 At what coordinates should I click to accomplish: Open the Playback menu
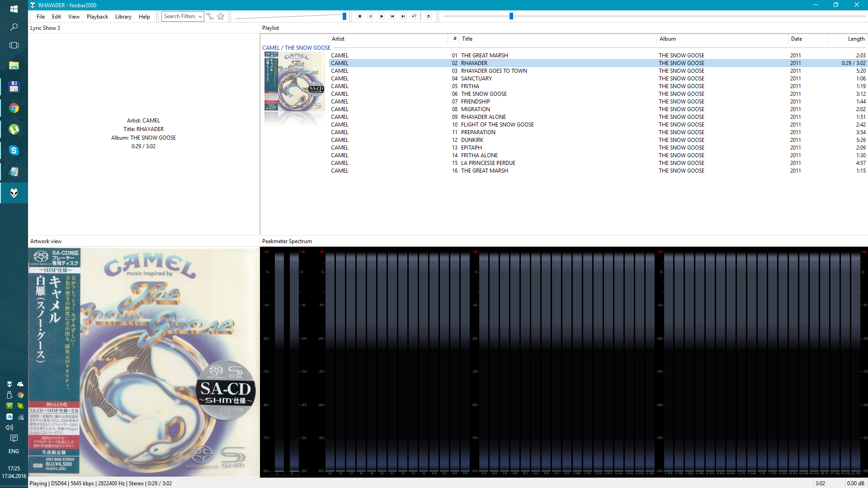(x=97, y=17)
